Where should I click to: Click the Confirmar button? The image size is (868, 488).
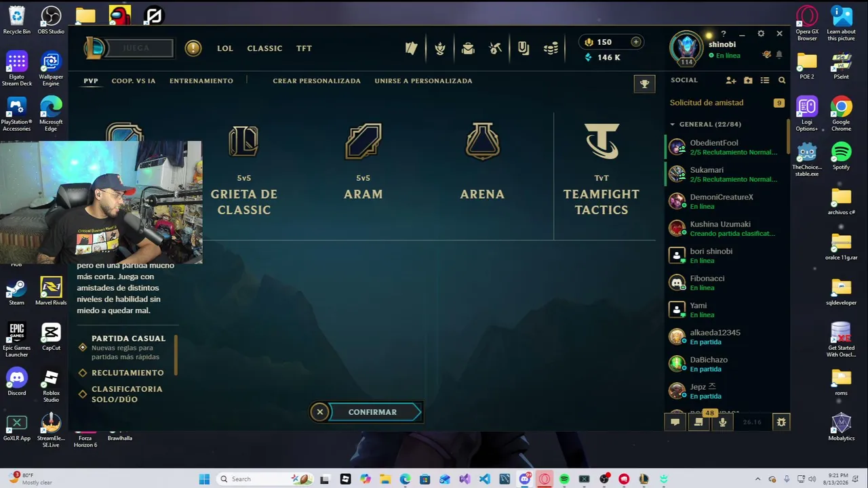click(x=374, y=412)
